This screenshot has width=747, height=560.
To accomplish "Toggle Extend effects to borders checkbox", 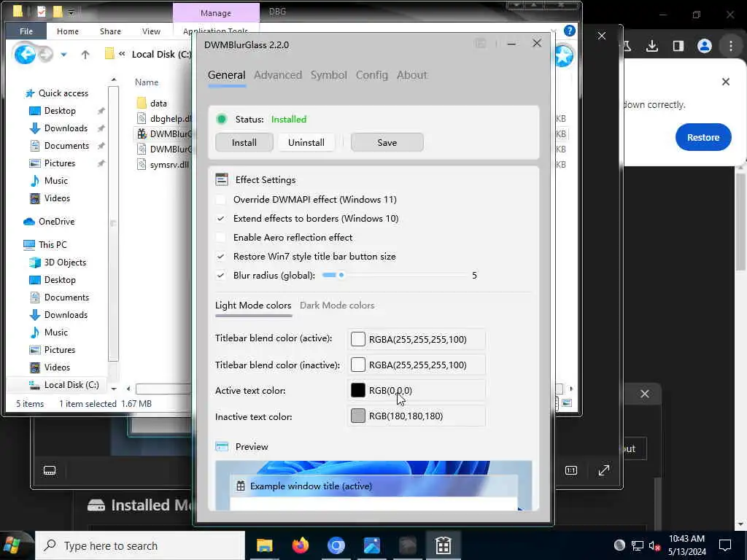I will click(220, 219).
